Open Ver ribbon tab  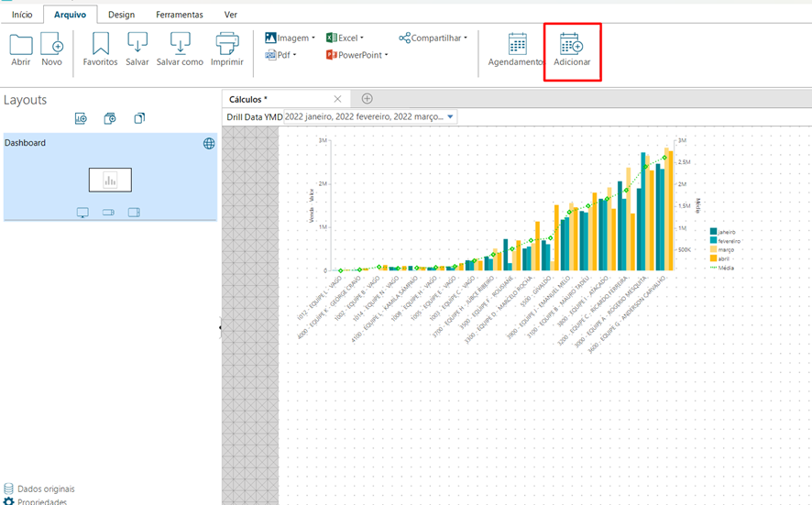coord(230,15)
